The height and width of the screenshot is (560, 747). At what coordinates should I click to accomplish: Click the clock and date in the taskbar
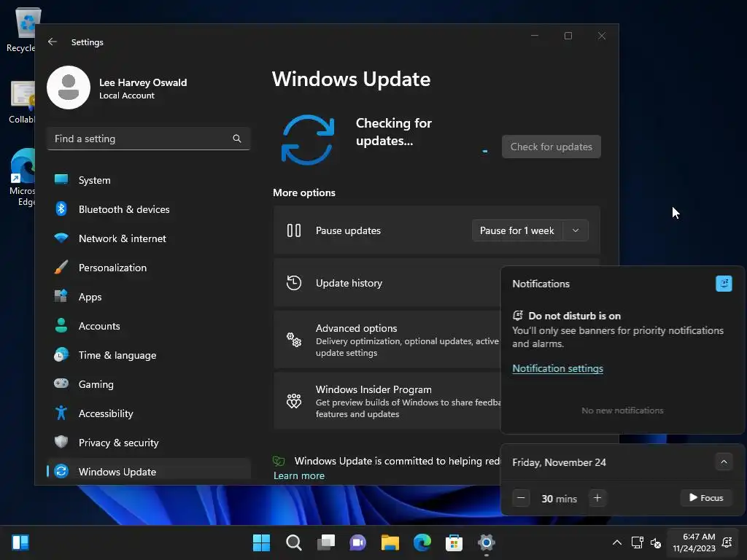(x=694, y=542)
